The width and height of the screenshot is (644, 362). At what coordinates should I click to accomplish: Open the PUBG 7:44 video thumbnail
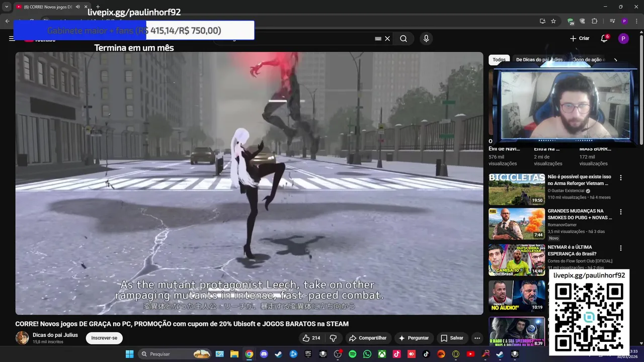(517, 224)
